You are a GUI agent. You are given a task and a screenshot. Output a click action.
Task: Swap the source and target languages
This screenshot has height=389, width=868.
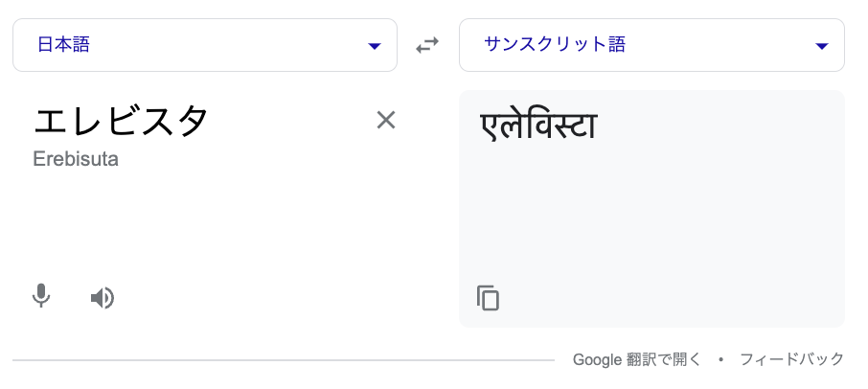(x=427, y=45)
